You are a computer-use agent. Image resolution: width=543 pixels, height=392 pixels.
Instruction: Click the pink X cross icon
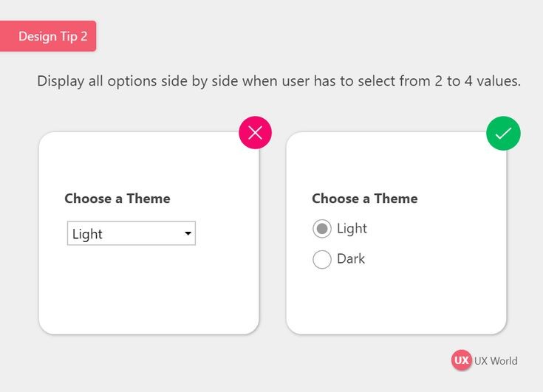click(x=255, y=132)
